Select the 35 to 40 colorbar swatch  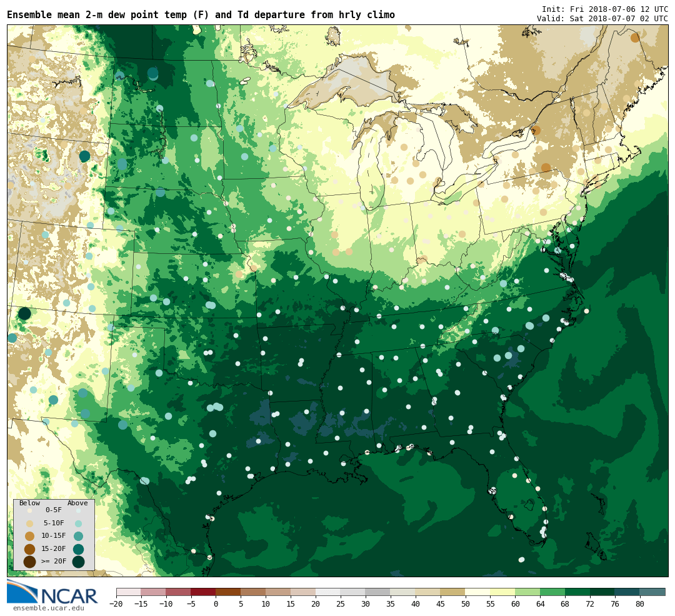(403, 592)
